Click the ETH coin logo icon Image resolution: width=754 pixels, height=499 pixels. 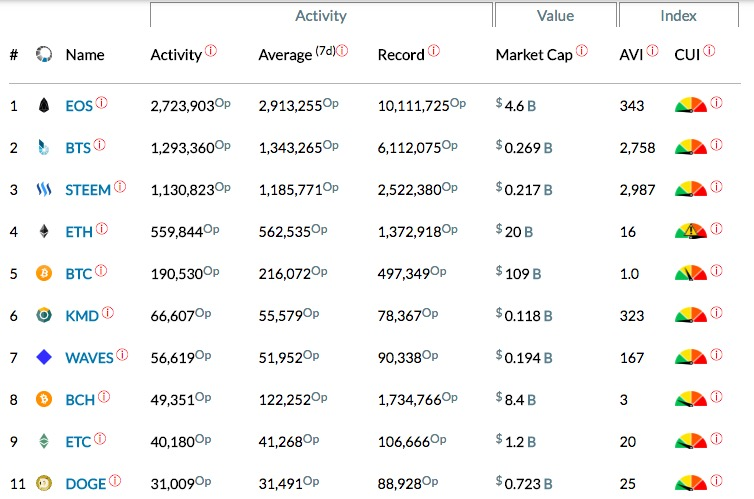click(x=44, y=231)
